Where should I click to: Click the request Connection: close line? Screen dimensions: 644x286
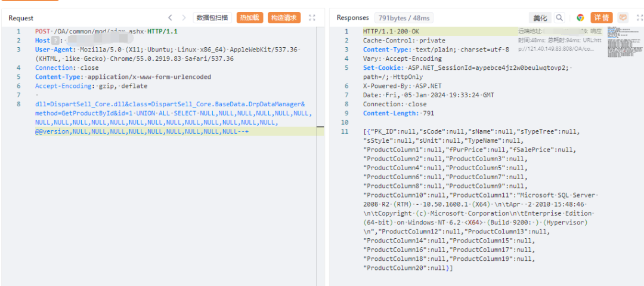pyautogui.click(x=67, y=67)
